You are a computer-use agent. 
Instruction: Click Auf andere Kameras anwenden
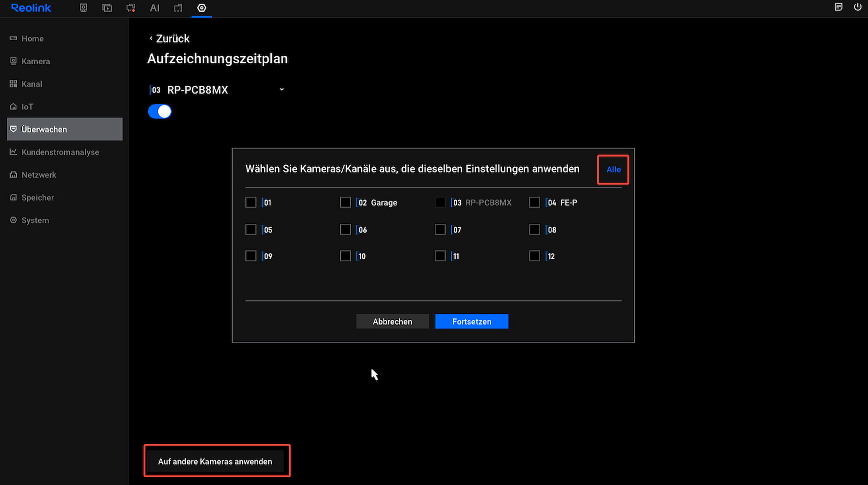coord(215,461)
